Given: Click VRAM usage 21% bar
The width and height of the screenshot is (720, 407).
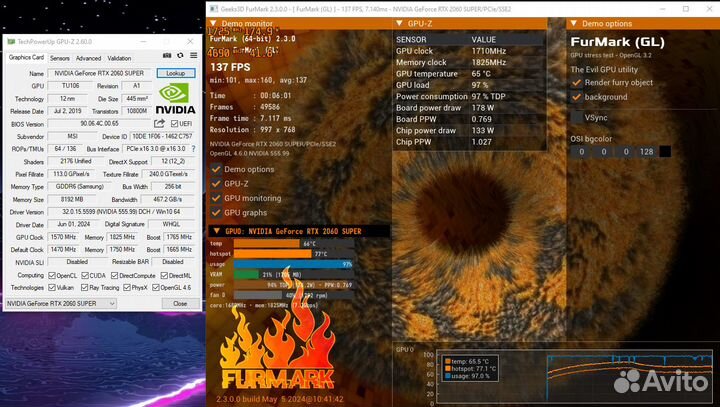Looking at the screenshot, I should pyautogui.click(x=293, y=274).
